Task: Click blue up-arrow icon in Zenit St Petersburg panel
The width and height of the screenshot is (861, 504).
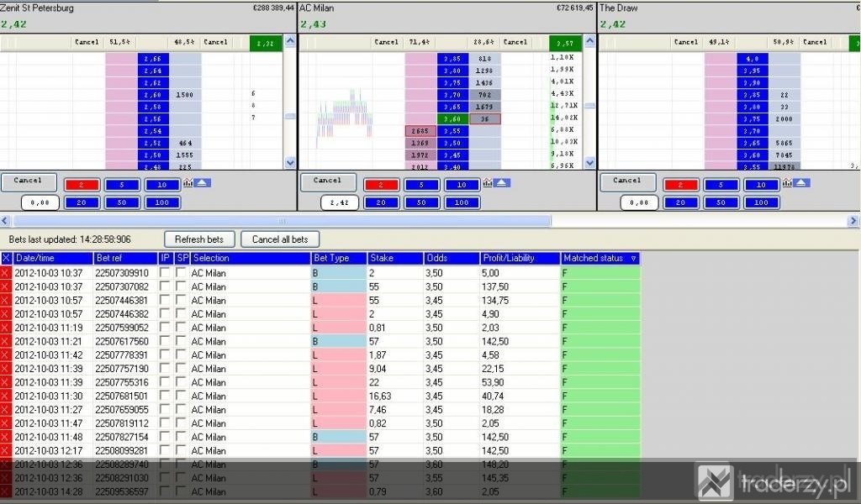Action: click(202, 183)
